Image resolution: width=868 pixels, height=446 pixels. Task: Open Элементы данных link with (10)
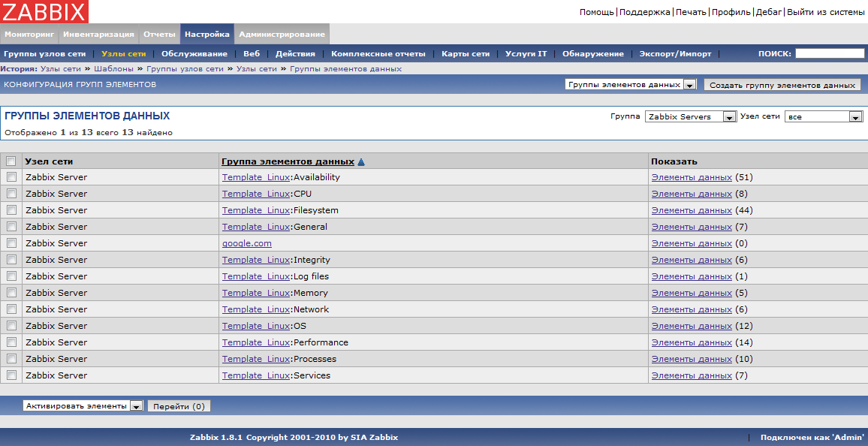tap(692, 359)
